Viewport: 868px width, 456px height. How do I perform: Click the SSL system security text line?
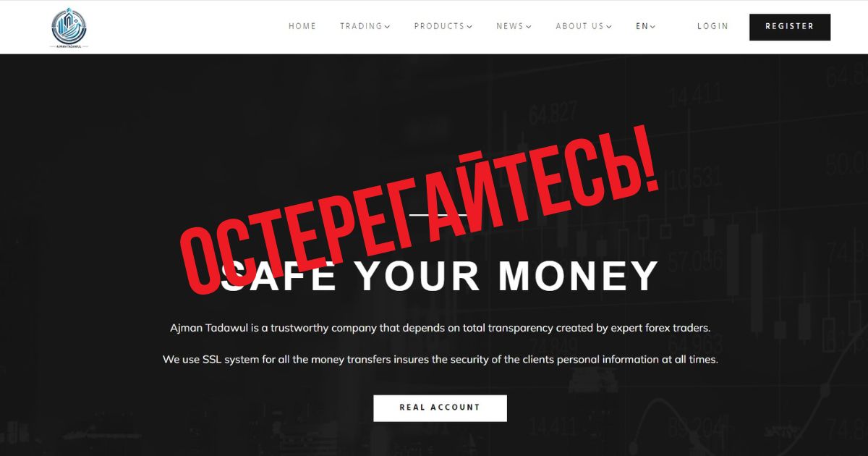pos(441,359)
